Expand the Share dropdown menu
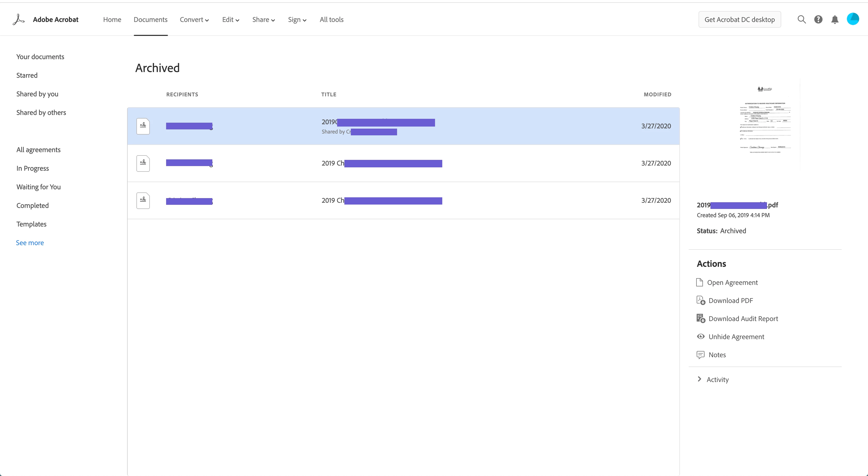The image size is (868, 476). point(263,20)
